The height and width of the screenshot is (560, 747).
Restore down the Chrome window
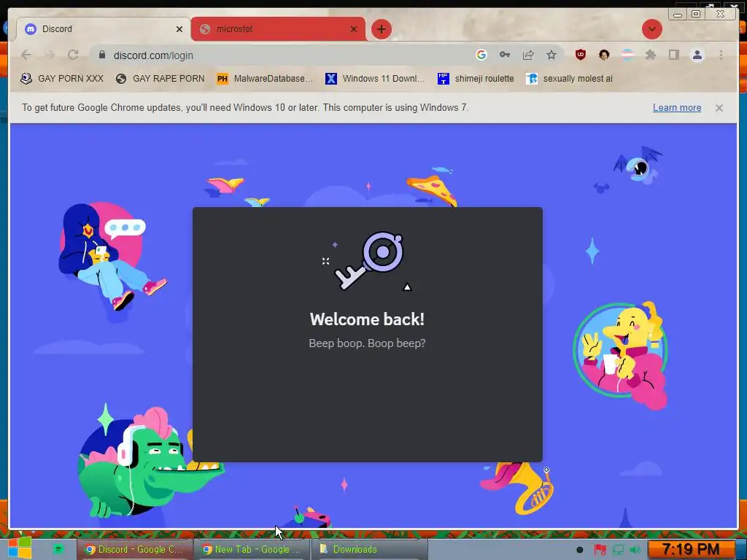tap(695, 14)
